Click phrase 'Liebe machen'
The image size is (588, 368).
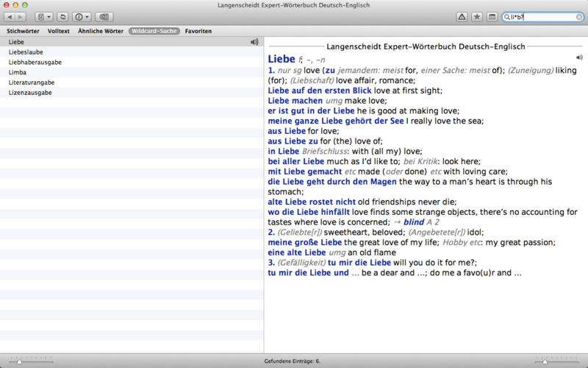[295, 101]
